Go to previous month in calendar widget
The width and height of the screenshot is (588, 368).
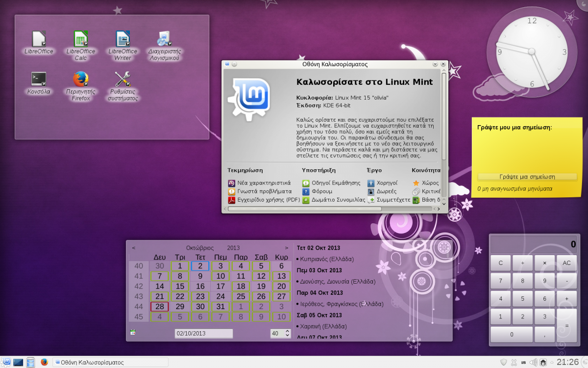[x=134, y=248]
